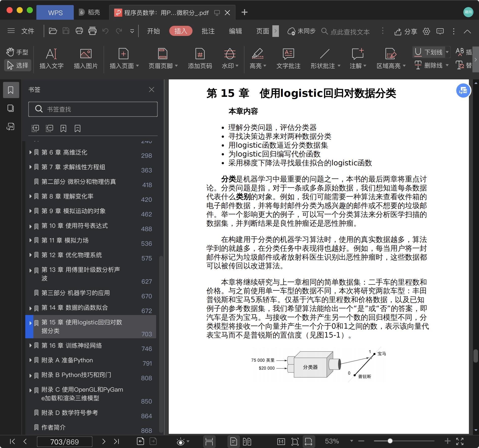479x448 pixels.
Task: Enable two-page view
Action: click(247, 442)
